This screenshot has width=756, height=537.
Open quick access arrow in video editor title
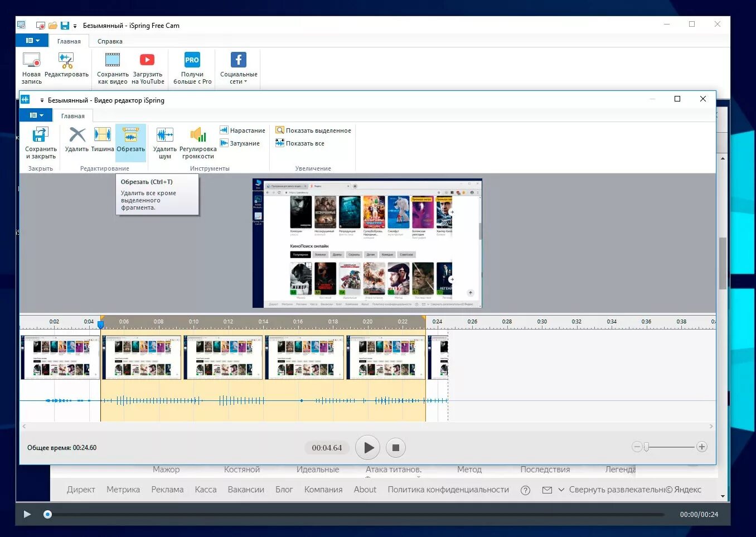click(42, 100)
